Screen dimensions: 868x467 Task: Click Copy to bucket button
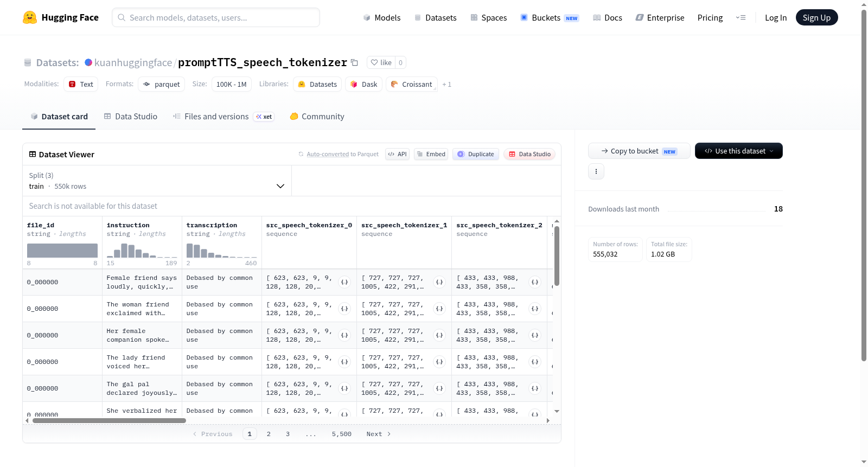pyautogui.click(x=639, y=151)
